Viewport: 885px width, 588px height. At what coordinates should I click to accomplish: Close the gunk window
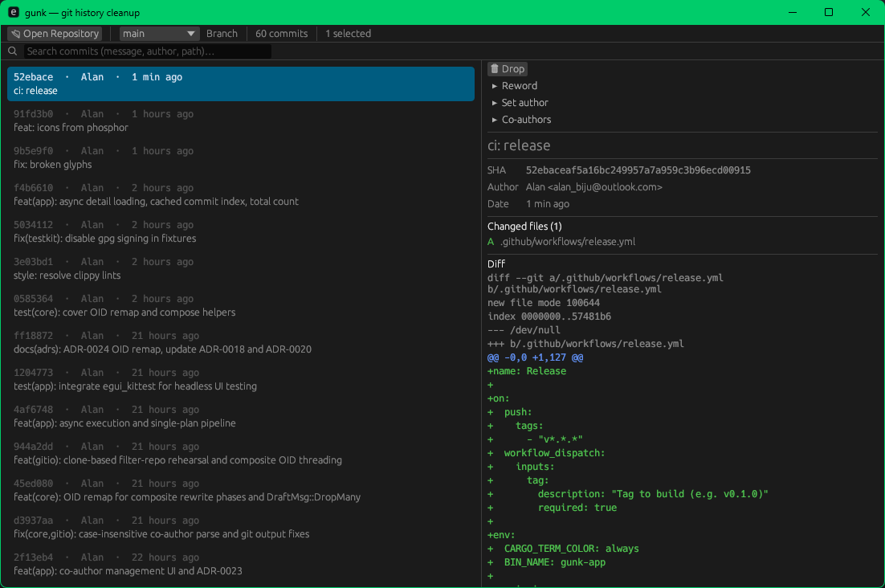click(865, 12)
